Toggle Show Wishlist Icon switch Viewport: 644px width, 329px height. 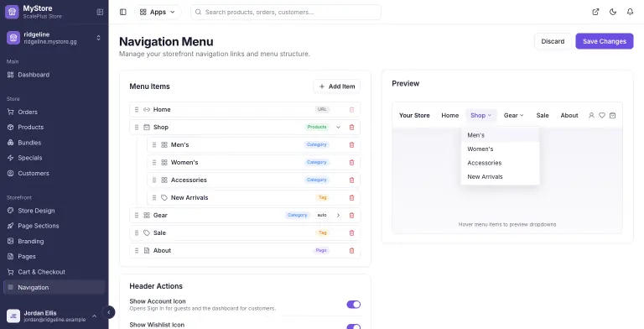354,326
